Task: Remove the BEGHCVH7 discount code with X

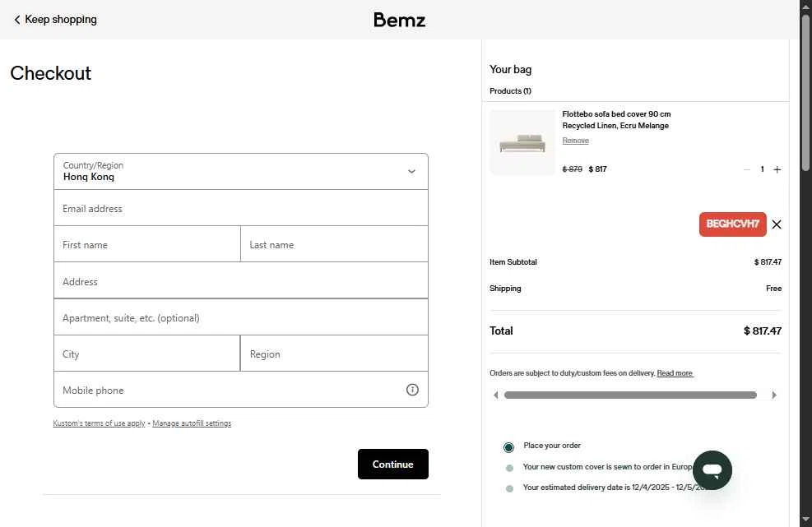Action: coord(777,224)
